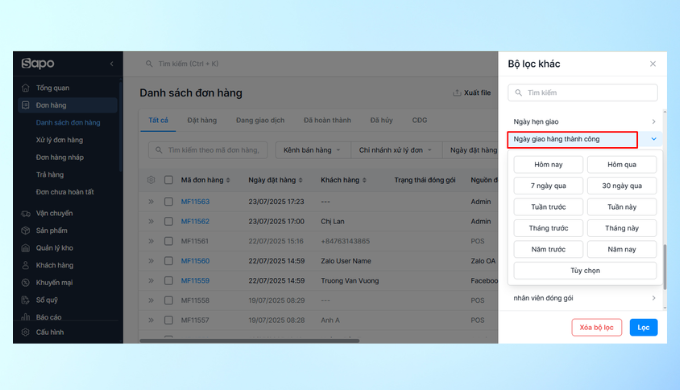The image size is (680, 390).
Task: Focus the Tìm kiếm field in filter panel
Action: tap(582, 93)
